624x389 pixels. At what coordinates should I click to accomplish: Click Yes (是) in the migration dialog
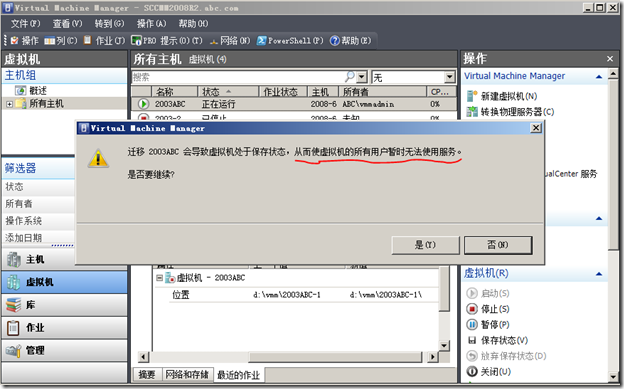click(x=425, y=245)
